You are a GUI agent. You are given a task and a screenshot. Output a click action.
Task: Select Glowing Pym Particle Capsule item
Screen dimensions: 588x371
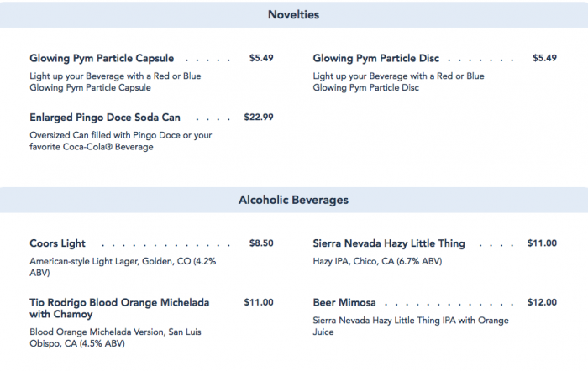[102, 59]
